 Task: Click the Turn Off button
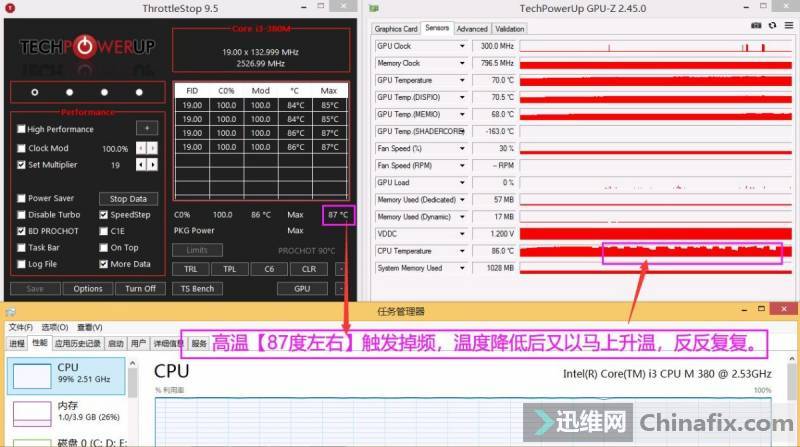140,289
